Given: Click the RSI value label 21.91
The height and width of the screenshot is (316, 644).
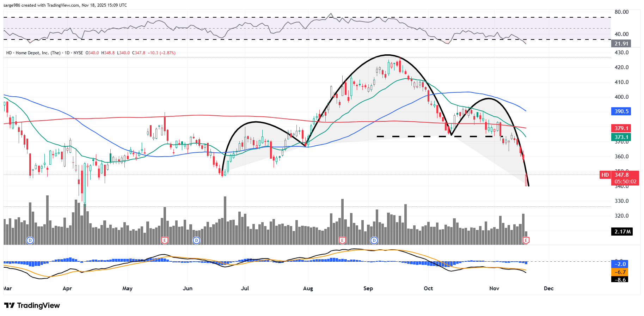Looking at the screenshot, I should click(x=621, y=44).
